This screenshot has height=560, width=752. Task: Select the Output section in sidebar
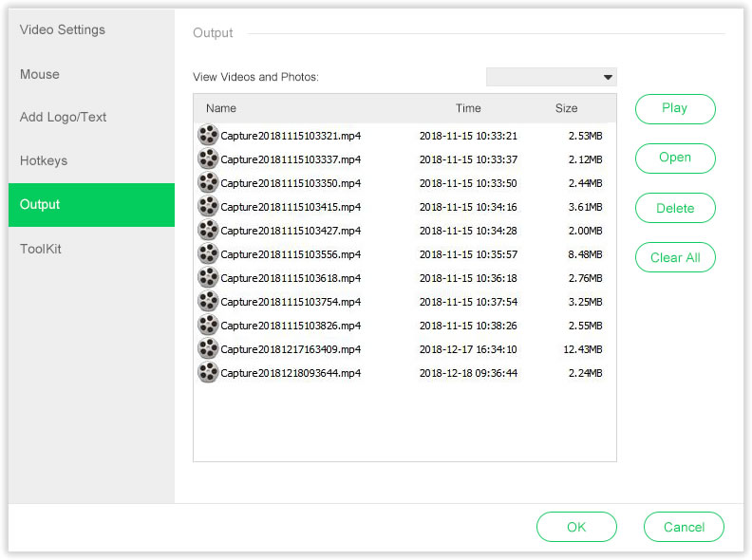[x=91, y=205]
